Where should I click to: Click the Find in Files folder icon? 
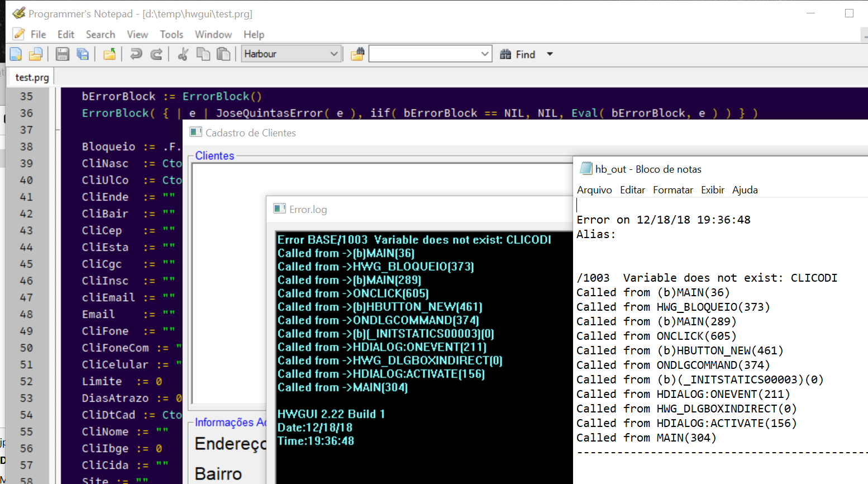(357, 54)
